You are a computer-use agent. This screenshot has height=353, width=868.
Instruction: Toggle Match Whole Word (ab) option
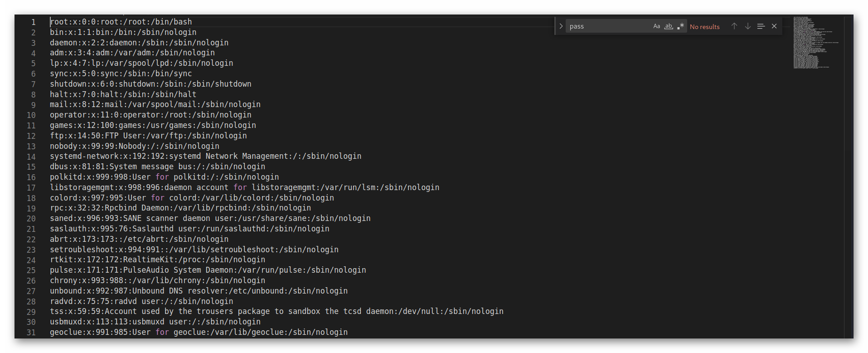coord(669,26)
